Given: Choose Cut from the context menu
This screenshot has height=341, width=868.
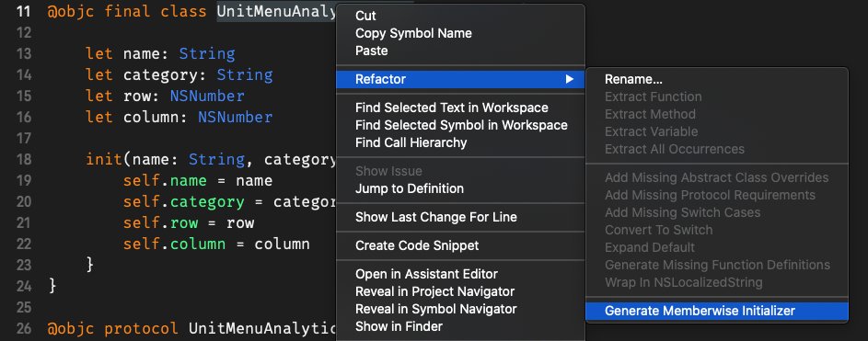Looking at the screenshot, I should coord(460,16).
